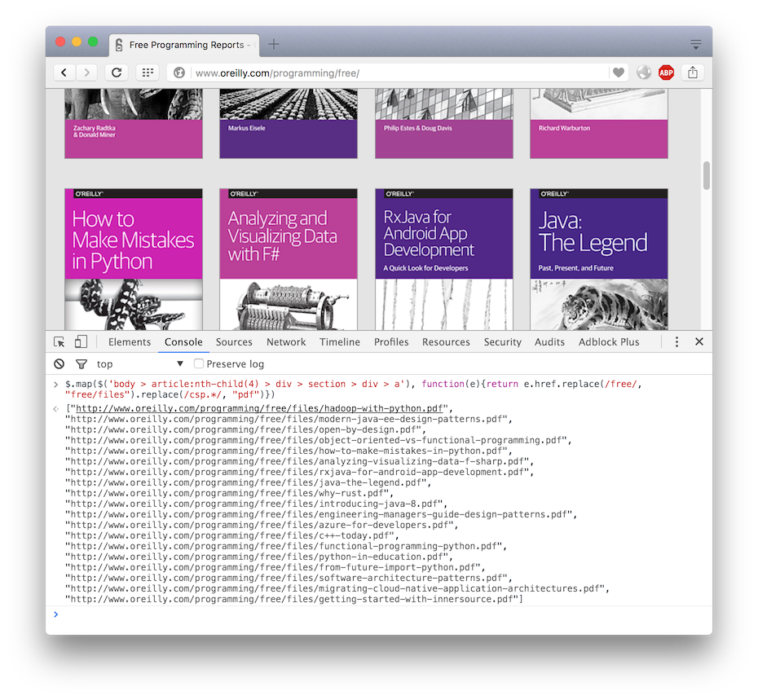Viewport: 758px width, 700px height.
Task: Go back using the browser back arrow
Action: [64, 73]
